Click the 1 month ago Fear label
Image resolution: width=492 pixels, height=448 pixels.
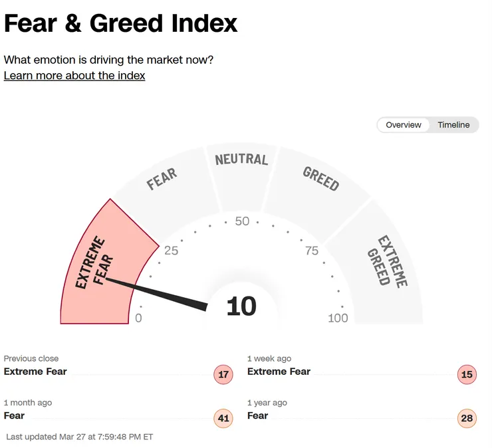14,415
